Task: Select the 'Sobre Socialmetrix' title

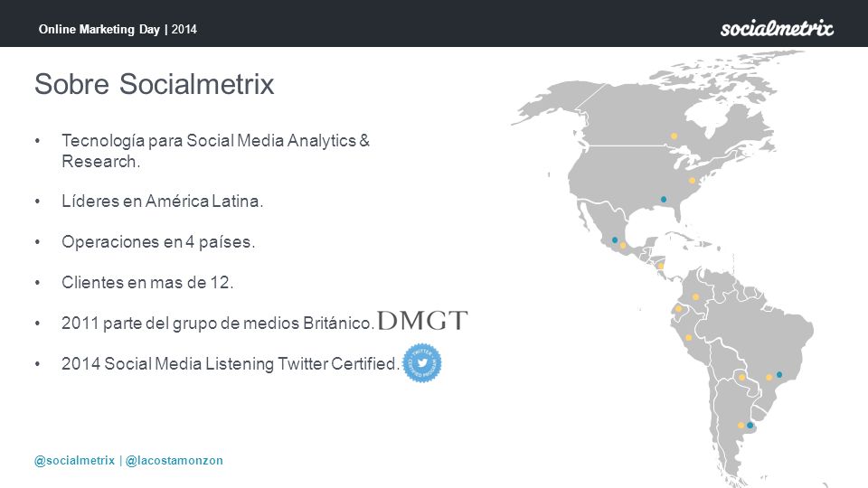Action: click(155, 84)
